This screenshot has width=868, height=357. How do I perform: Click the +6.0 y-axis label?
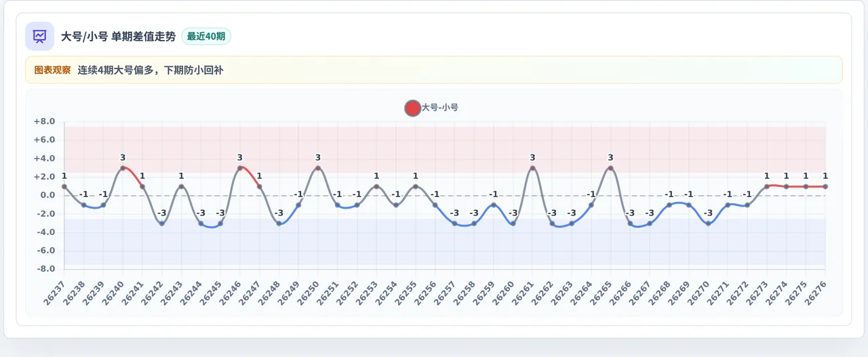(44, 140)
